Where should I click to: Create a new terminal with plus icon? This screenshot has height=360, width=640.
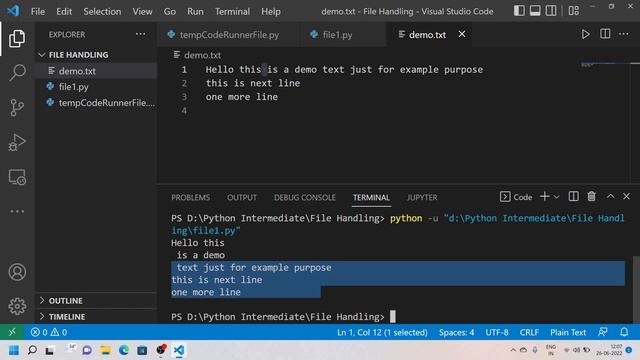pyautogui.click(x=544, y=197)
